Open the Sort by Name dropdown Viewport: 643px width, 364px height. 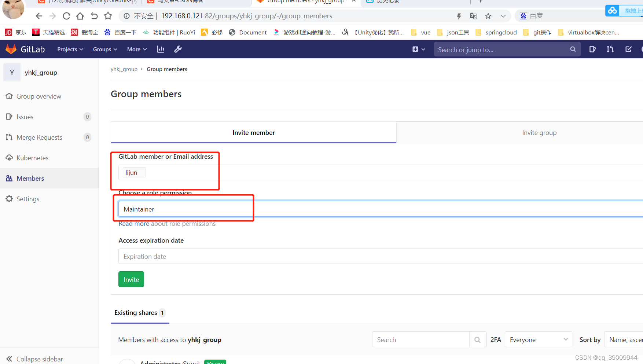point(624,339)
